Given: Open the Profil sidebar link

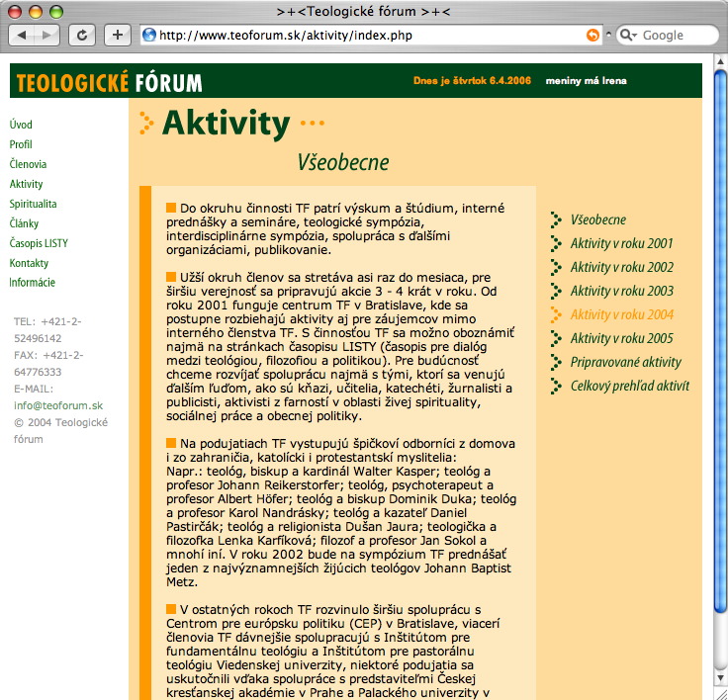Looking at the screenshot, I should pyautogui.click(x=21, y=144).
